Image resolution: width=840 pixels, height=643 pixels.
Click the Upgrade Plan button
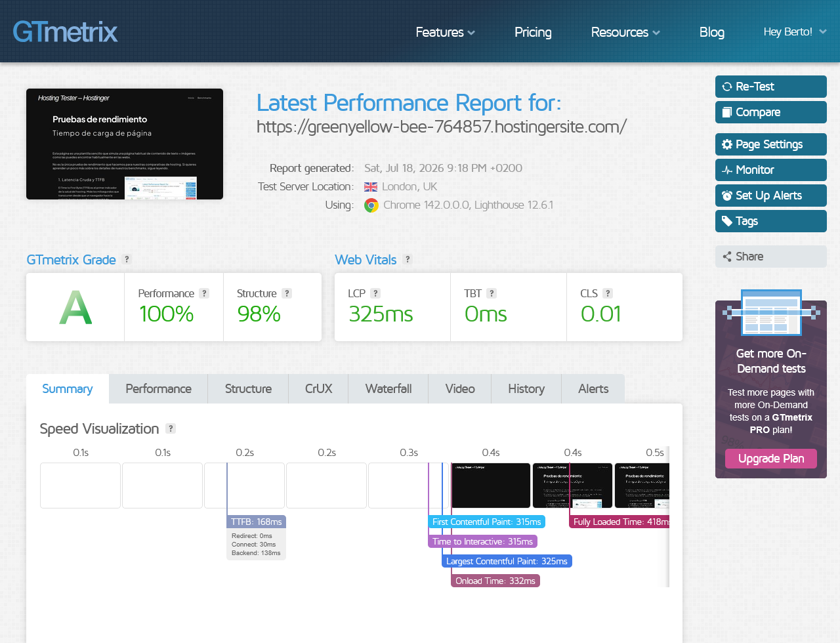point(771,459)
